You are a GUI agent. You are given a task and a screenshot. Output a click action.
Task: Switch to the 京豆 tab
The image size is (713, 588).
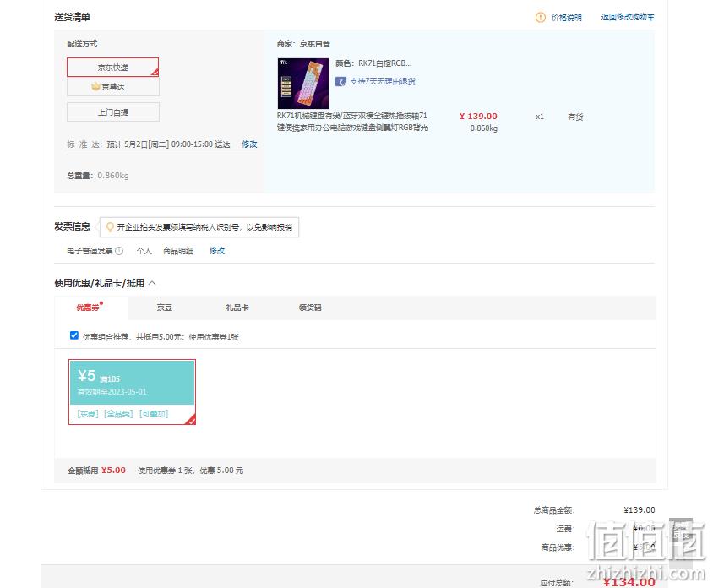(x=164, y=308)
